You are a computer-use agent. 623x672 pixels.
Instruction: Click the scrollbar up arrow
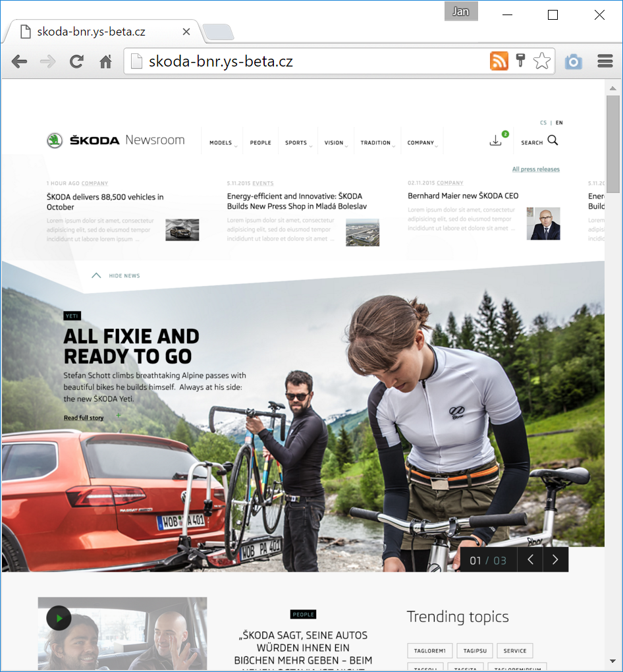coord(612,88)
